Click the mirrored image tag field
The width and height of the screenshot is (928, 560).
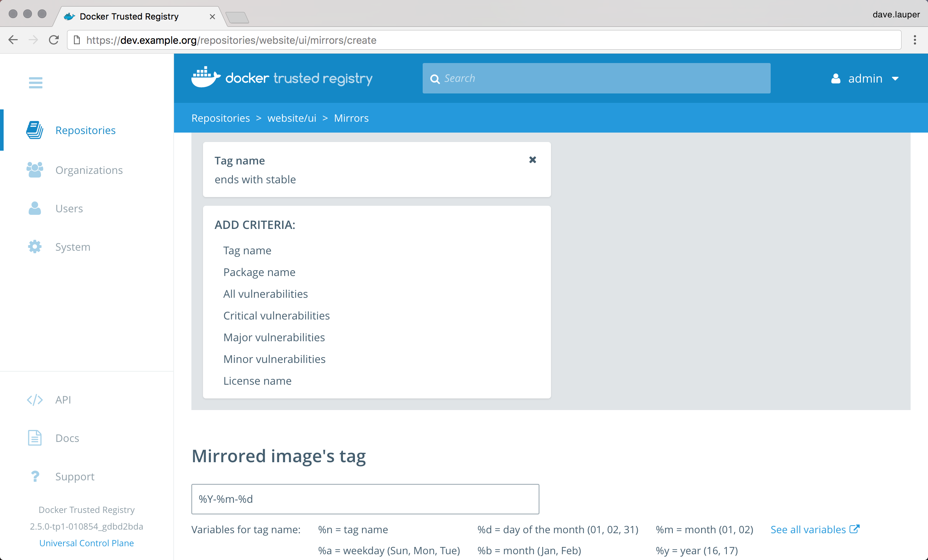(365, 499)
